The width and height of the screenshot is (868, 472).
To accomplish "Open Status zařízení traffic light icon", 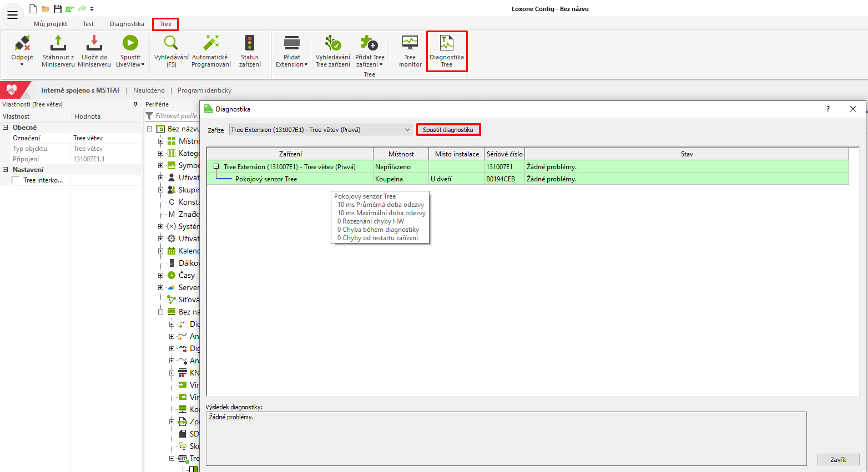I will coord(250,44).
